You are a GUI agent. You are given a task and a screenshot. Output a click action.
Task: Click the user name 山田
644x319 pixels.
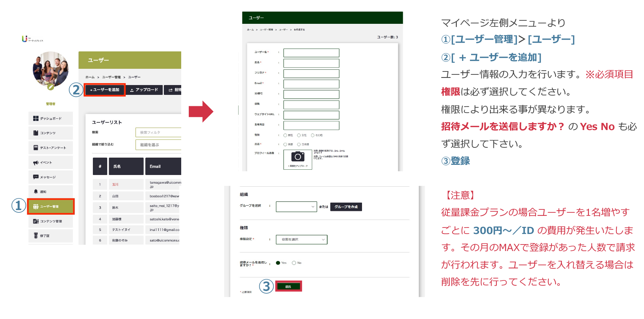(x=115, y=196)
